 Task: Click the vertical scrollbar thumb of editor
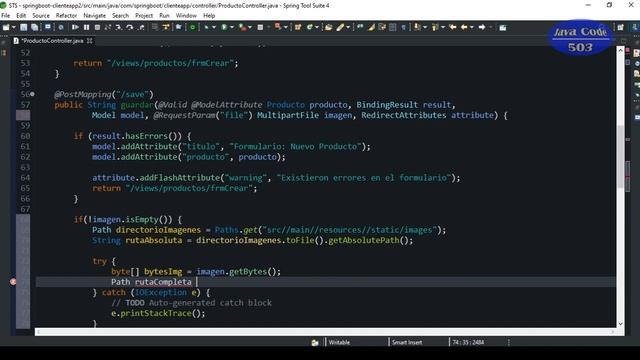pos(620,157)
